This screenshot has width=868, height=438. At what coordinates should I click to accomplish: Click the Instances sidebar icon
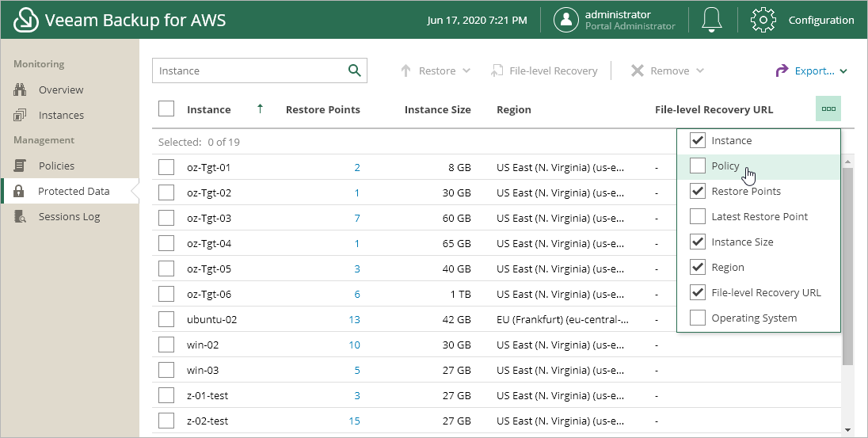pos(20,115)
